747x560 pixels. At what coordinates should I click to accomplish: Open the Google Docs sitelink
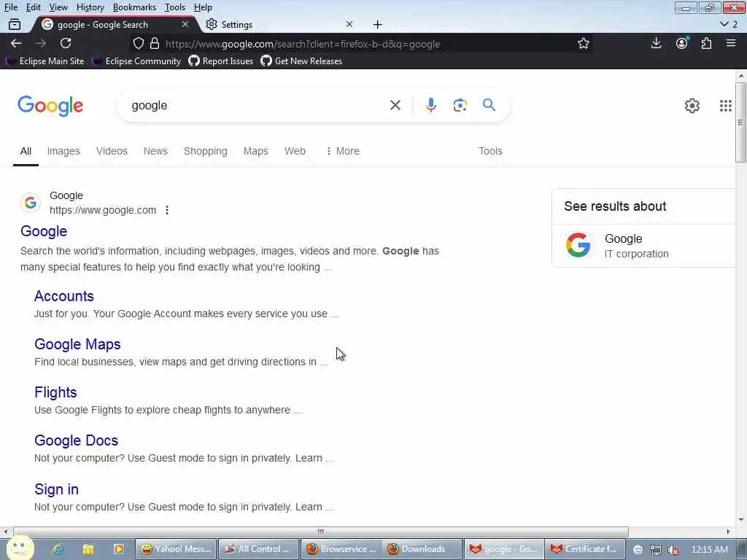point(76,440)
